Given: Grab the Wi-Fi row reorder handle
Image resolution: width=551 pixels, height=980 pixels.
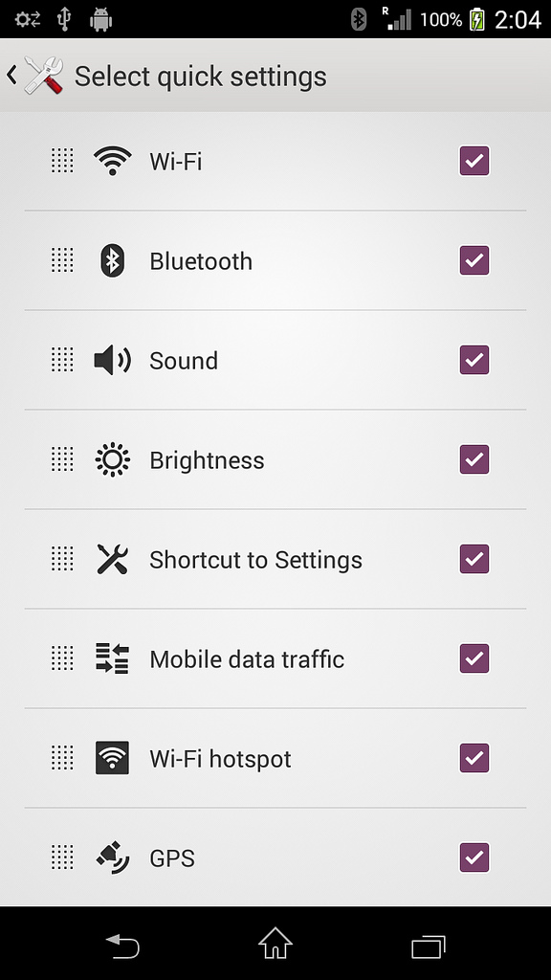Looking at the screenshot, I should pyautogui.click(x=62, y=161).
